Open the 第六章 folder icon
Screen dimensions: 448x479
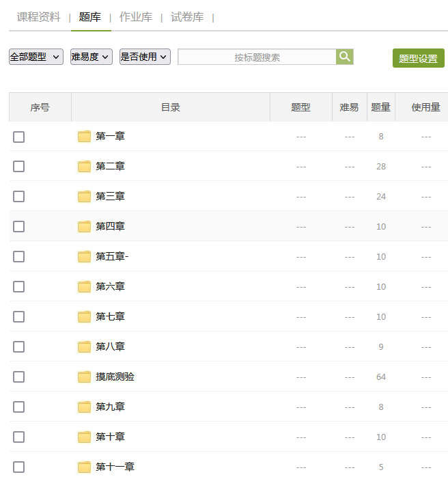(x=84, y=286)
